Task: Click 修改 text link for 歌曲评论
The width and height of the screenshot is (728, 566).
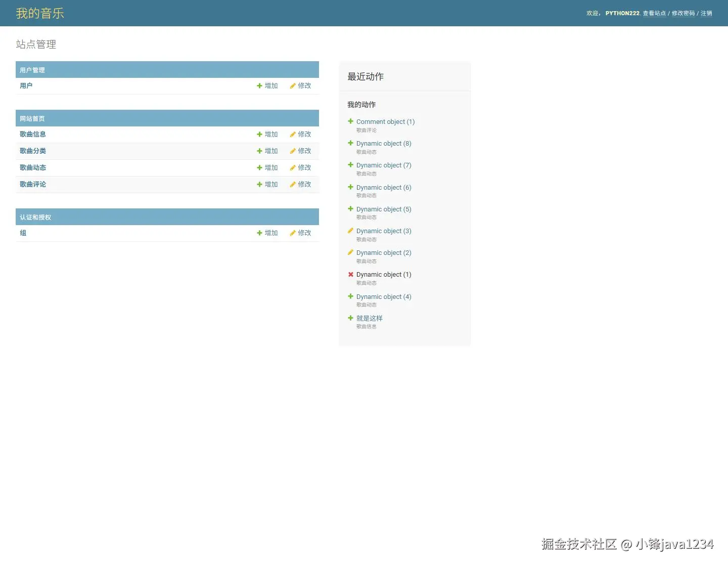Action: tap(304, 185)
